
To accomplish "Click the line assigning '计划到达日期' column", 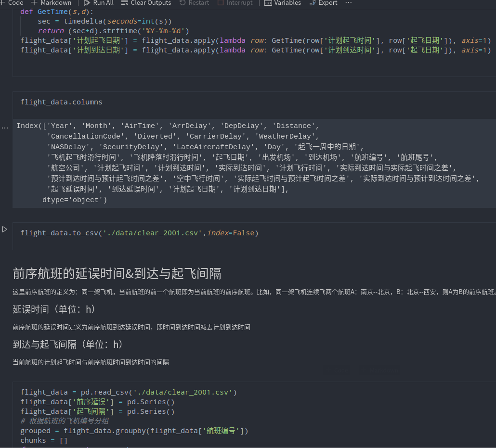I will [x=256, y=50].
